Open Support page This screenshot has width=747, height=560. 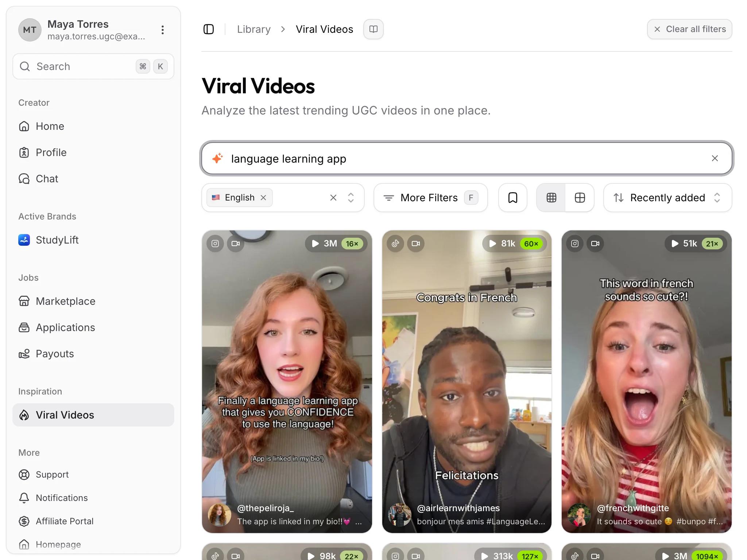[93, 475]
